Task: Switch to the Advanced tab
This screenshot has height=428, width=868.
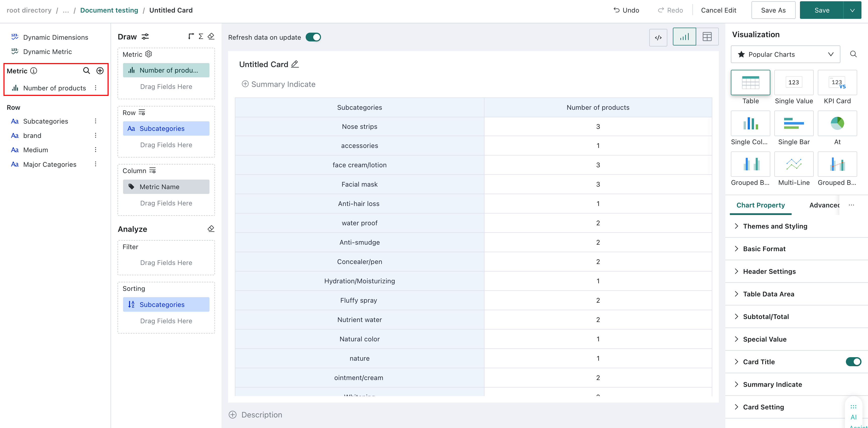Action: (824, 205)
